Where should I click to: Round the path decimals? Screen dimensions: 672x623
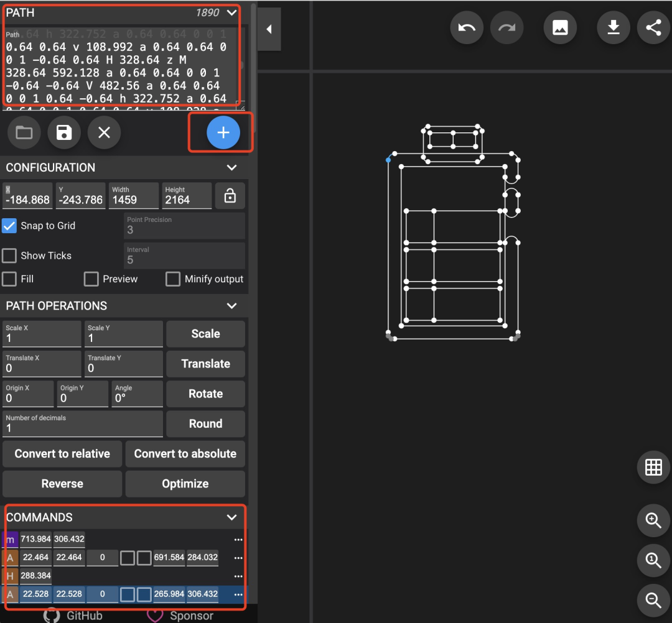(x=206, y=424)
